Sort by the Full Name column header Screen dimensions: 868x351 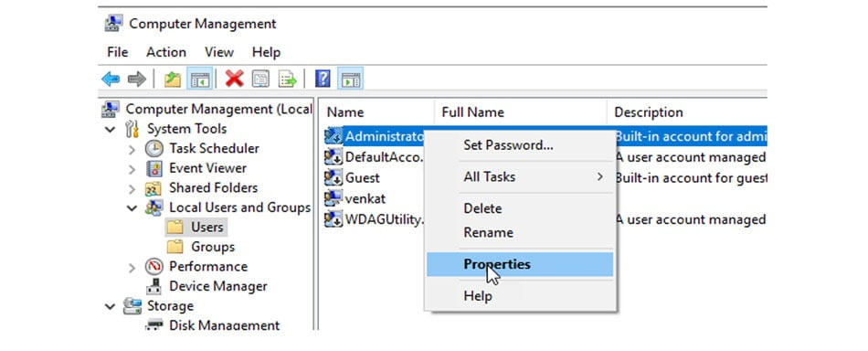520,112
